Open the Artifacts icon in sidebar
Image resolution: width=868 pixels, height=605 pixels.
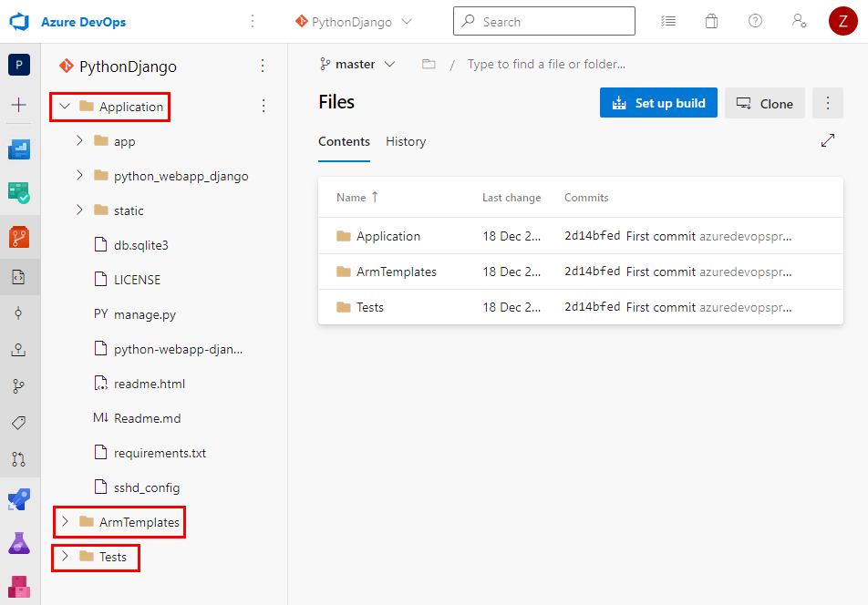19,587
